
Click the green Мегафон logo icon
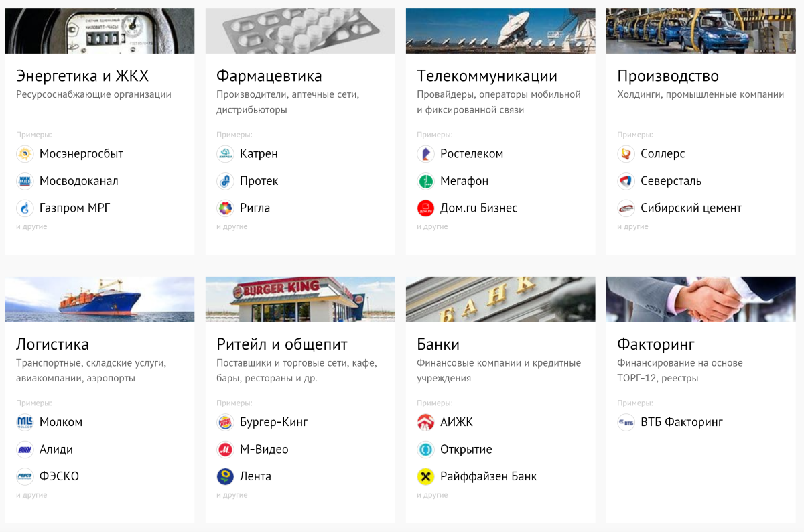tap(425, 181)
